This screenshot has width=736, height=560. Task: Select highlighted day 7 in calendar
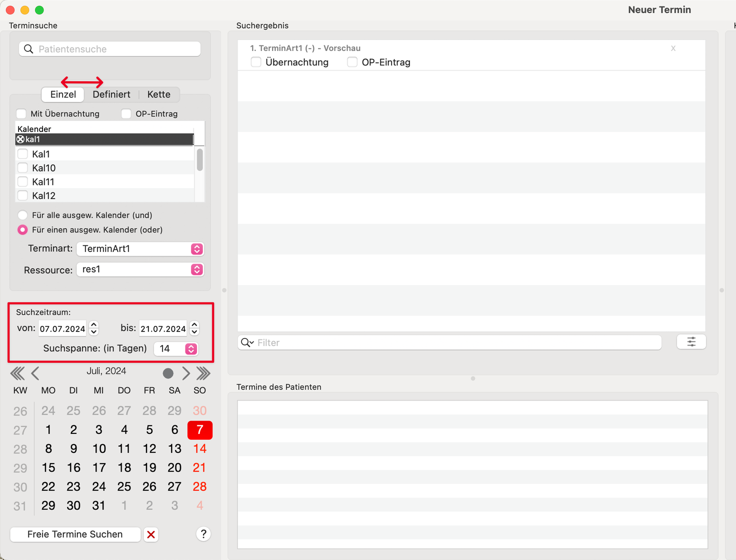coord(200,430)
